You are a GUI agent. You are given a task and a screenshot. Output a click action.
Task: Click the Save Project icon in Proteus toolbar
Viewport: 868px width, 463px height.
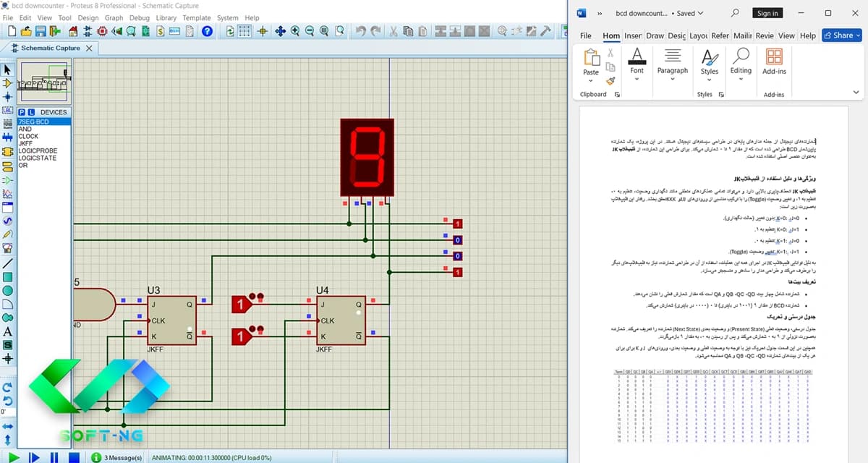coord(41,31)
